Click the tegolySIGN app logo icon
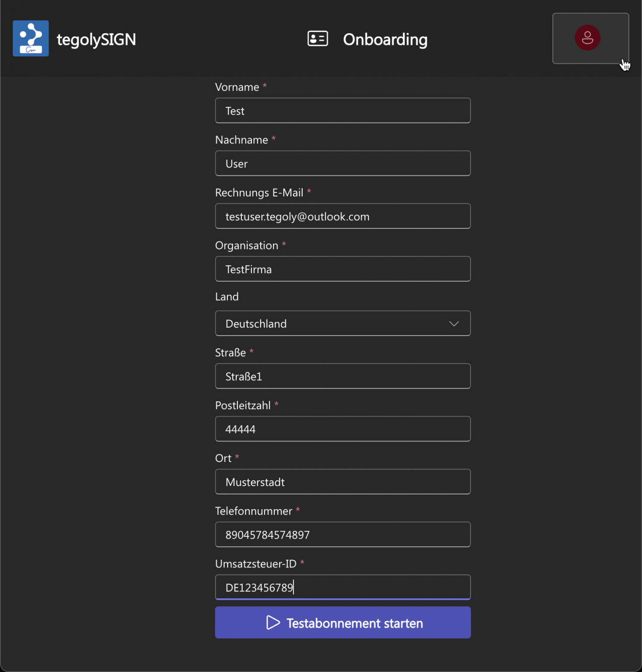This screenshot has height=672, width=642. click(x=31, y=38)
